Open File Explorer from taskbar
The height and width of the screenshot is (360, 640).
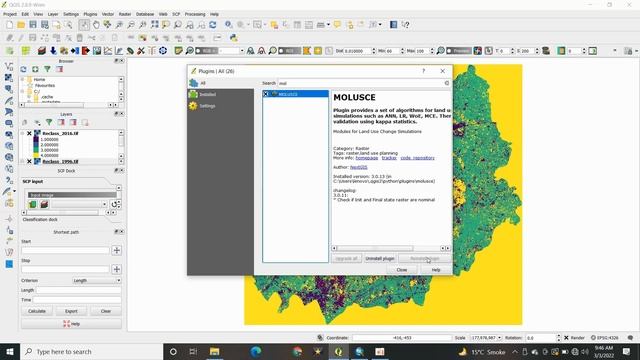[x=215, y=351]
